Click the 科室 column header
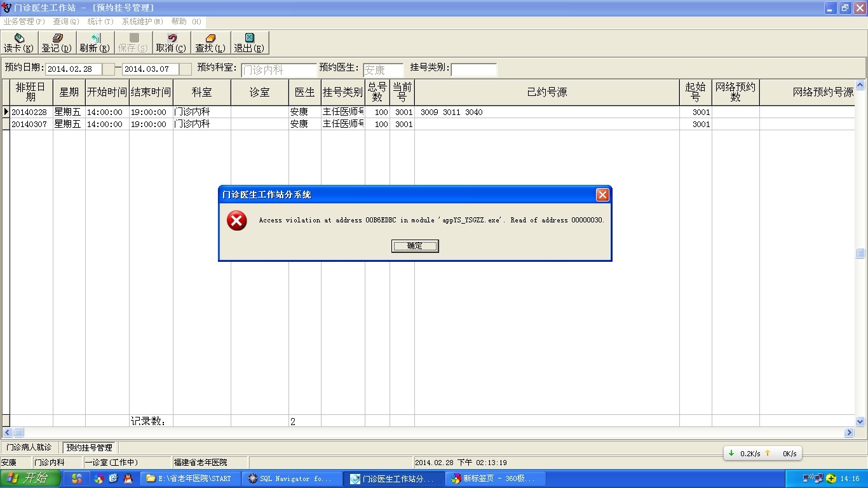Screen dimensions: 868x488 tap(202, 92)
